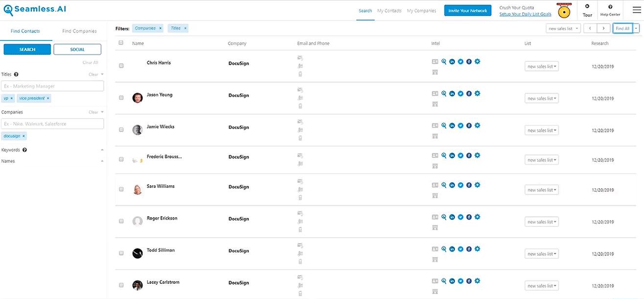644x299 pixels.
Task: Open LinkedIn profile for Jason Young
Action: tap(452, 94)
